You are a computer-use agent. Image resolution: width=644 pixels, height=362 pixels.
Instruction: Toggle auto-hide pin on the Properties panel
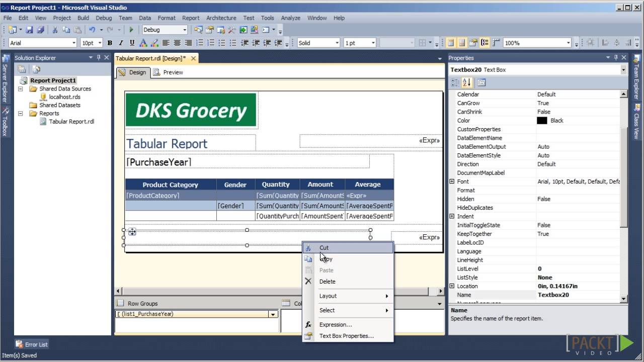click(616, 58)
